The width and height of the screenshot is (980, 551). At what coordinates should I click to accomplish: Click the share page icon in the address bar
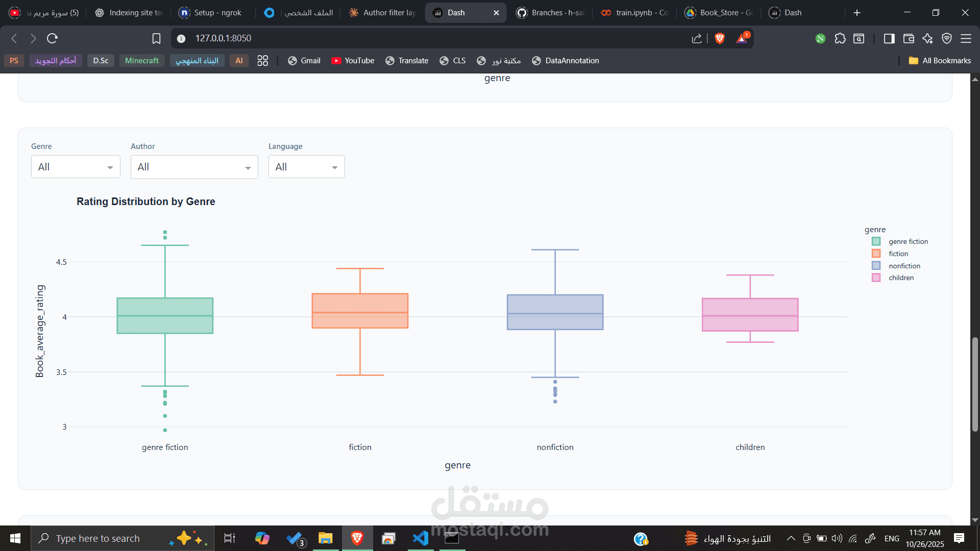point(697,38)
